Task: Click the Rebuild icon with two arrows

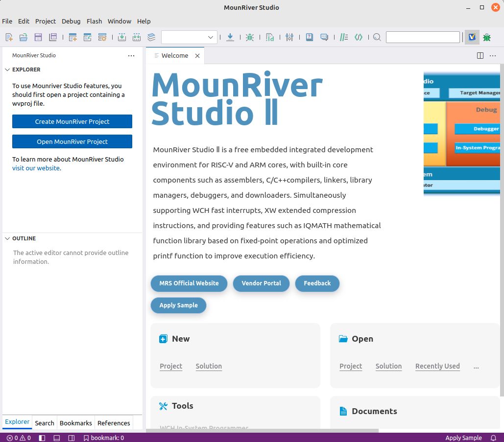Action: pyautogui.click(x=137, y=37)
